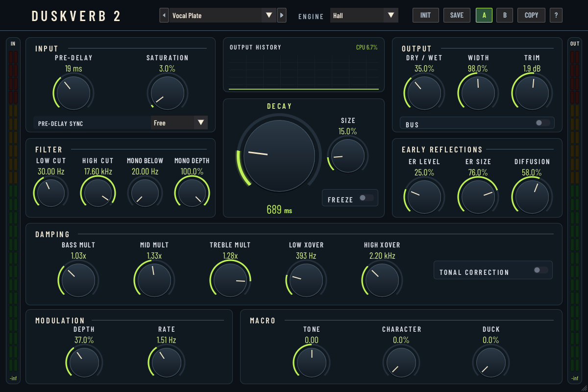Screen dimensions: 588x392
Task: Adjust the Macro Tone knob
Action: [312, 363]
